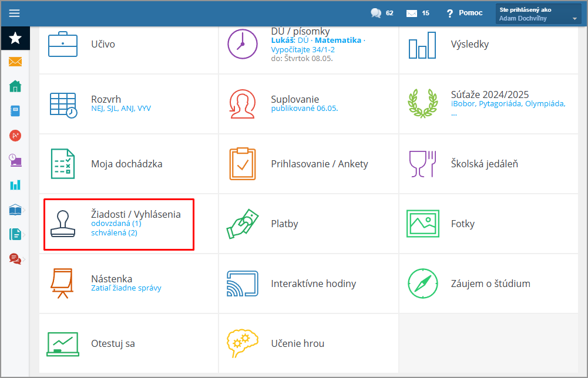Click the star favorites icon in sidebar
The image size is (588, 378).
click(x=15, y=38)
